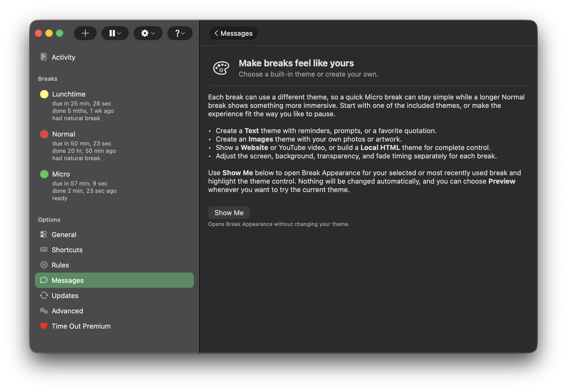Open the Rules options
This screenshot has height=392, width=567.
pos(114,265)
